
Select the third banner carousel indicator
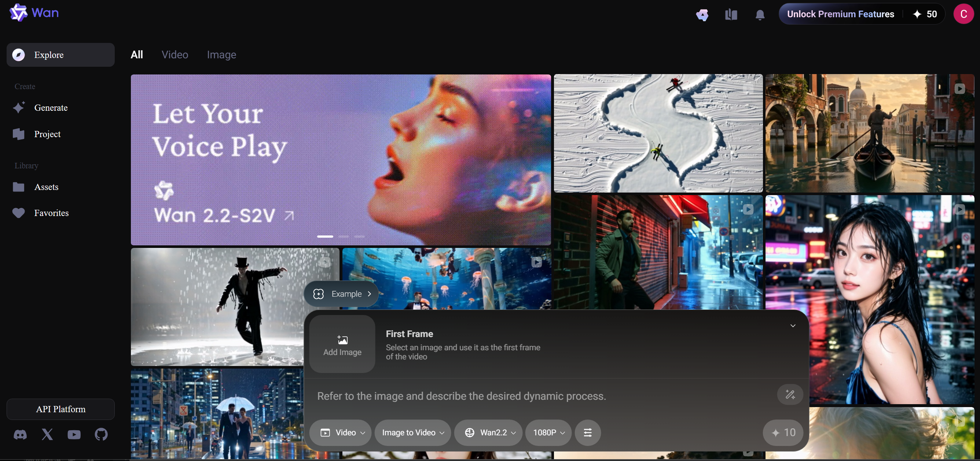pyautogui.click(x=359, y=237)
